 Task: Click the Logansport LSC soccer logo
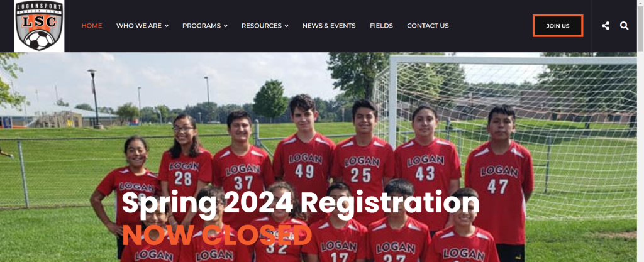[39, 25]
